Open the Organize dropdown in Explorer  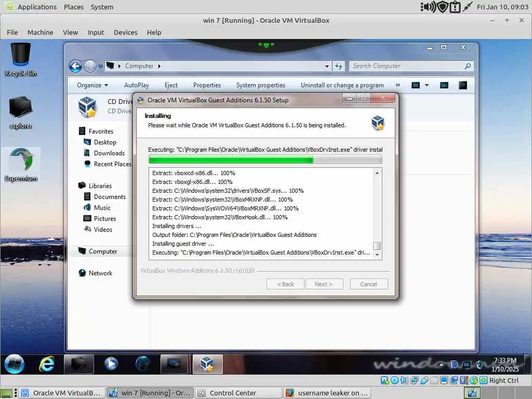92,85
